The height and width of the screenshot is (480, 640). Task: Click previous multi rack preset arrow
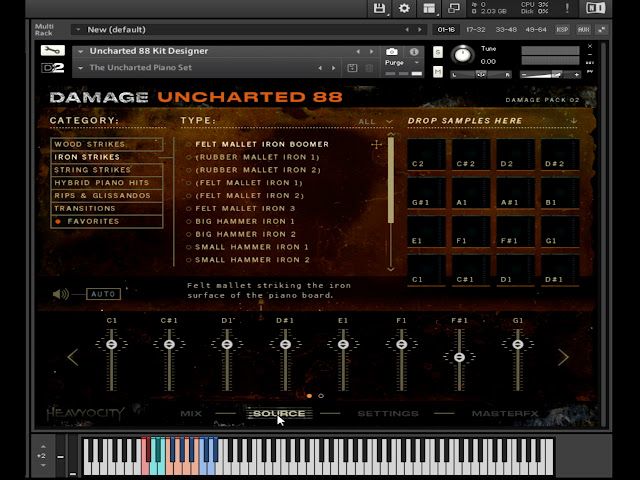[x=407, y=29]
